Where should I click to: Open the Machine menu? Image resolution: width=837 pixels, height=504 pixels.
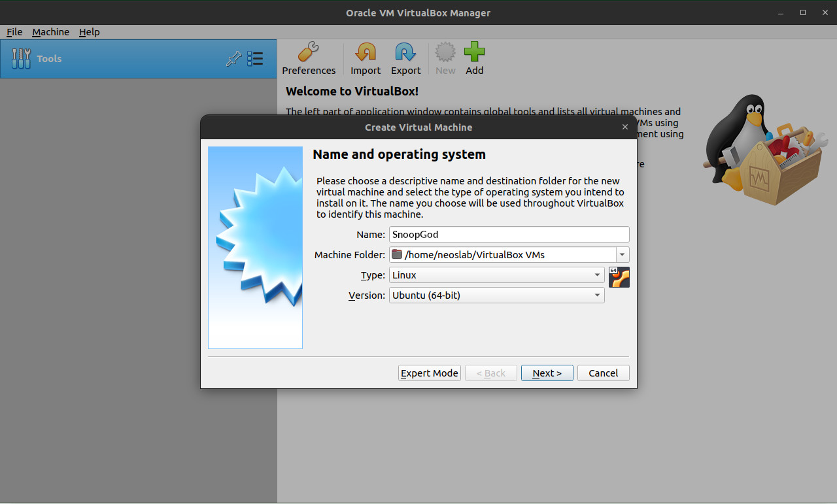tap(50, 32)
